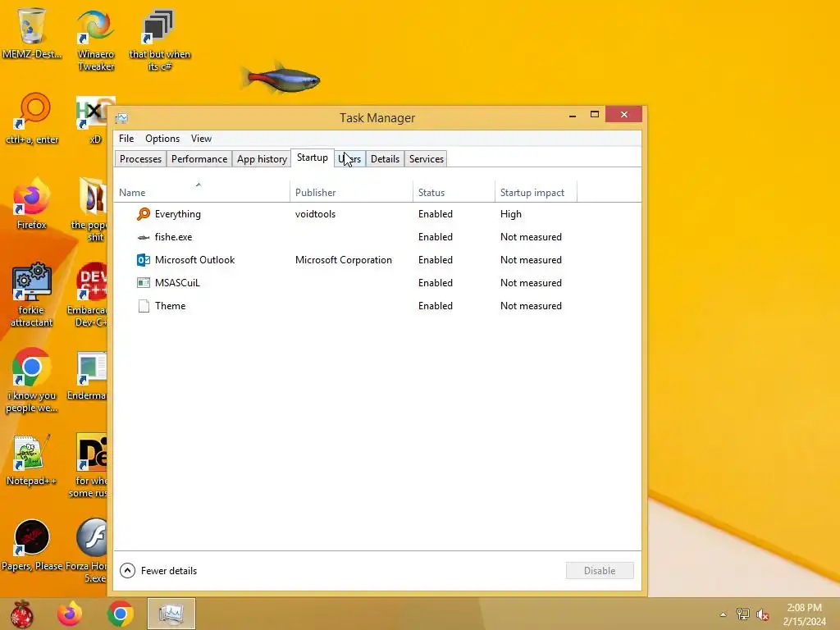
Task: Select the 'MSASCuiL' entry name
Action: (x=177, y=283)
